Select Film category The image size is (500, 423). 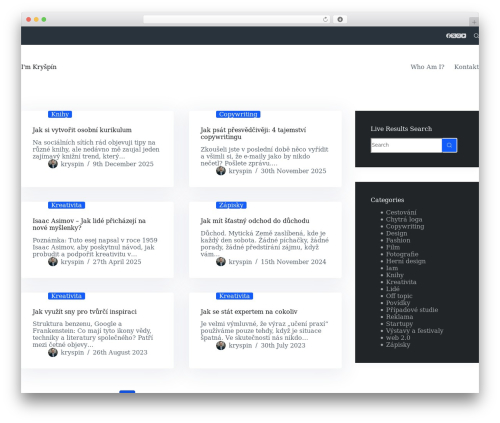[393, 247]
